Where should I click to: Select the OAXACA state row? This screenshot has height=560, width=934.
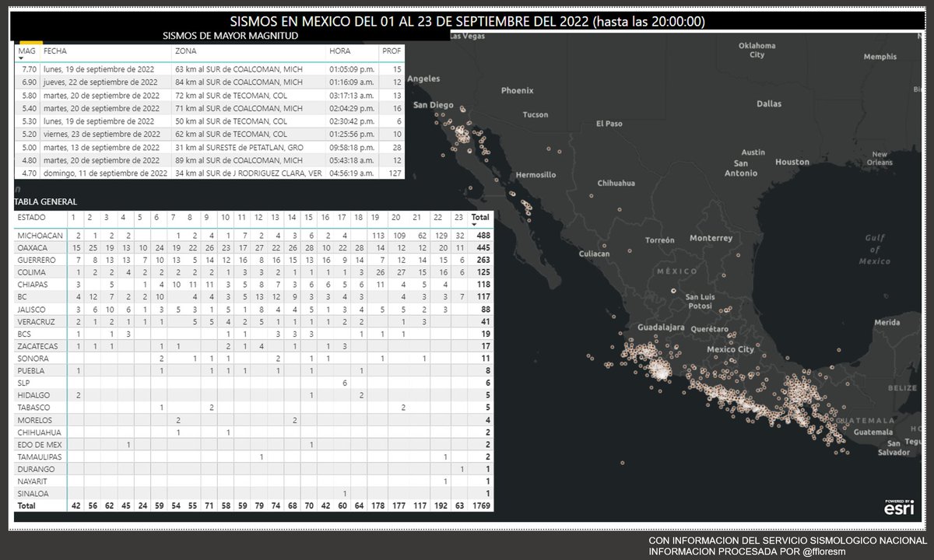coord(254,247)
